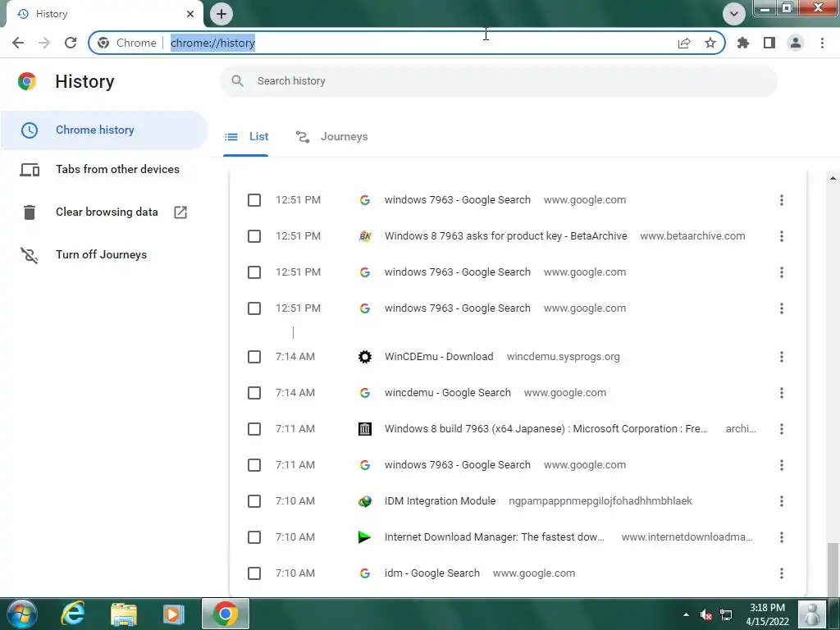This screenshot has height=630, width=840.
Task: Share this page via the share icon
Action: coord(684,43)
